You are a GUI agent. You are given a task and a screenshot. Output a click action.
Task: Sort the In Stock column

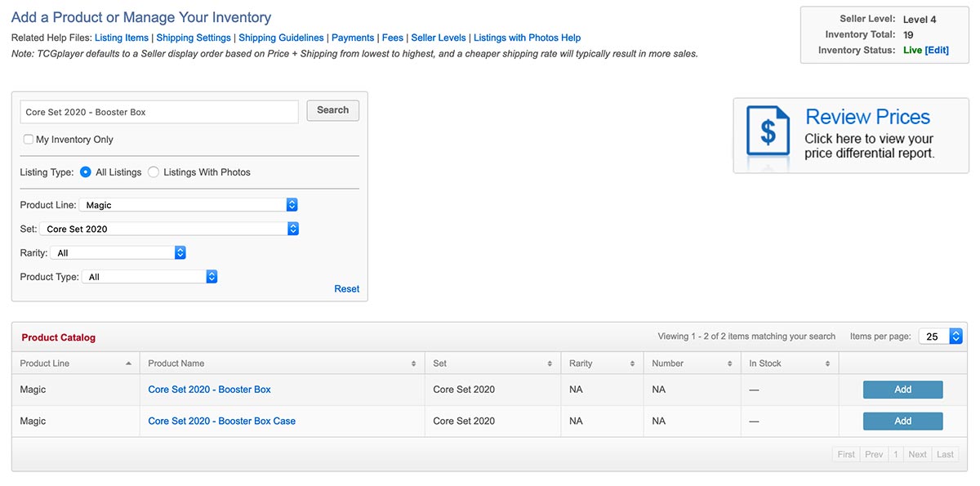(827, 363)
